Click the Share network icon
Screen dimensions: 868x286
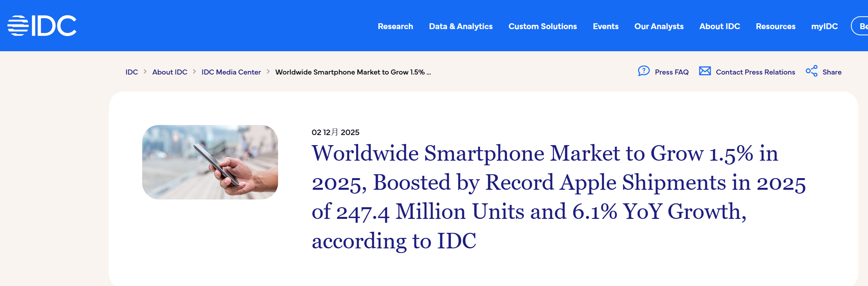811,71
